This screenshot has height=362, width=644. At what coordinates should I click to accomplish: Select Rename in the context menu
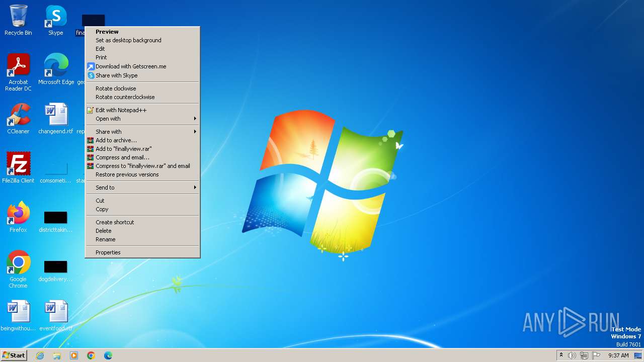click(142, 239)
